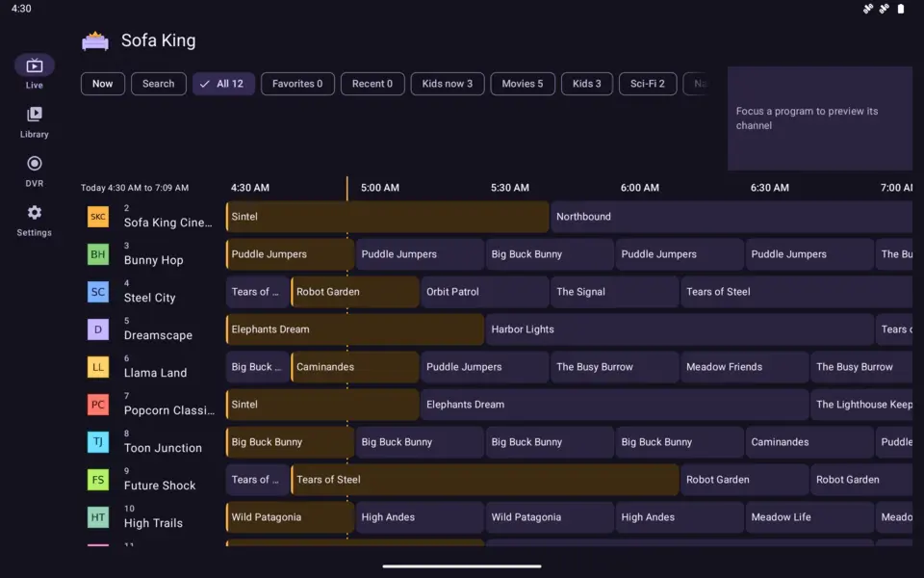
Task: Select Meadow Friends on Llama Land
Action: [745, 367]
